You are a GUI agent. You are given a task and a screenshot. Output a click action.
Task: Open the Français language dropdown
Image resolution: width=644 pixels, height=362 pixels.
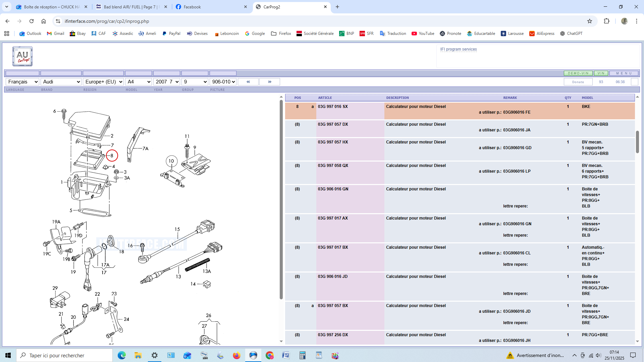pos(22,82)
